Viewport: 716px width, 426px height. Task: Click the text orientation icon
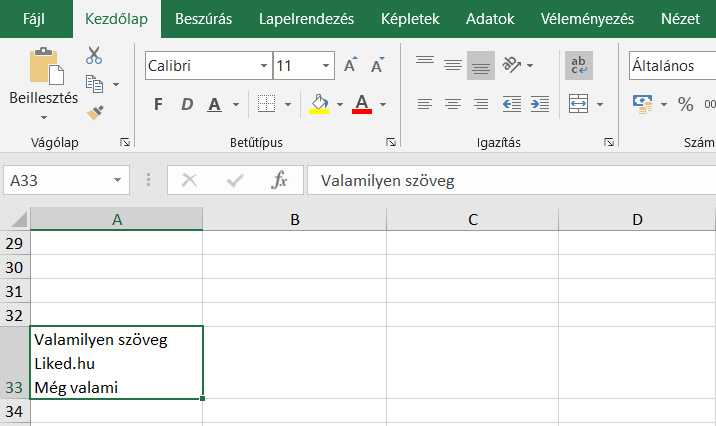click(x=511, y=66)
